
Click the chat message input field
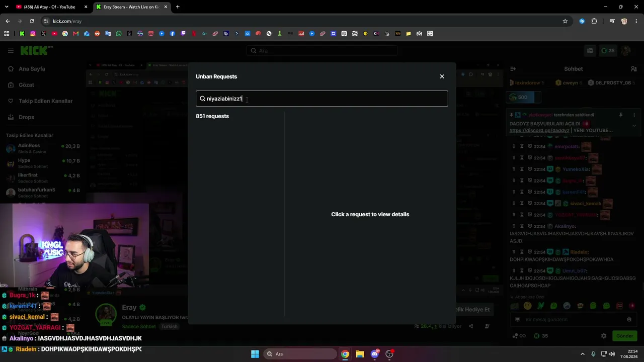[573, 319]
